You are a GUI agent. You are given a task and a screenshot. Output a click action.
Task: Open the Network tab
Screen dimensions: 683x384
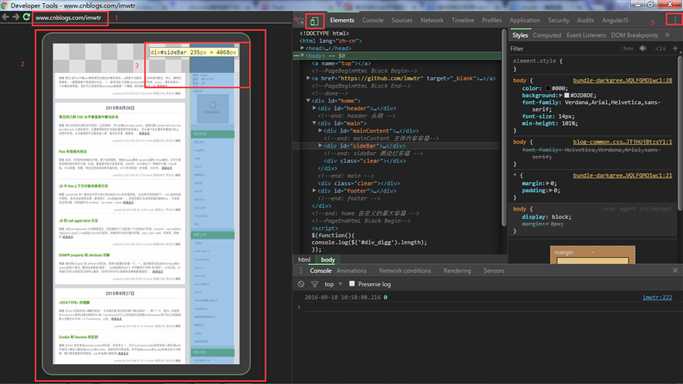coord(432,20)
